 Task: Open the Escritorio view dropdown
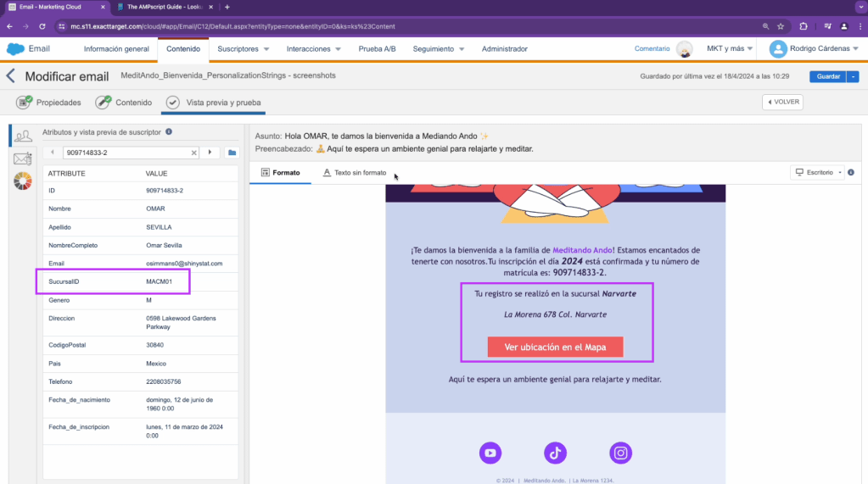(x=817, y=172)
